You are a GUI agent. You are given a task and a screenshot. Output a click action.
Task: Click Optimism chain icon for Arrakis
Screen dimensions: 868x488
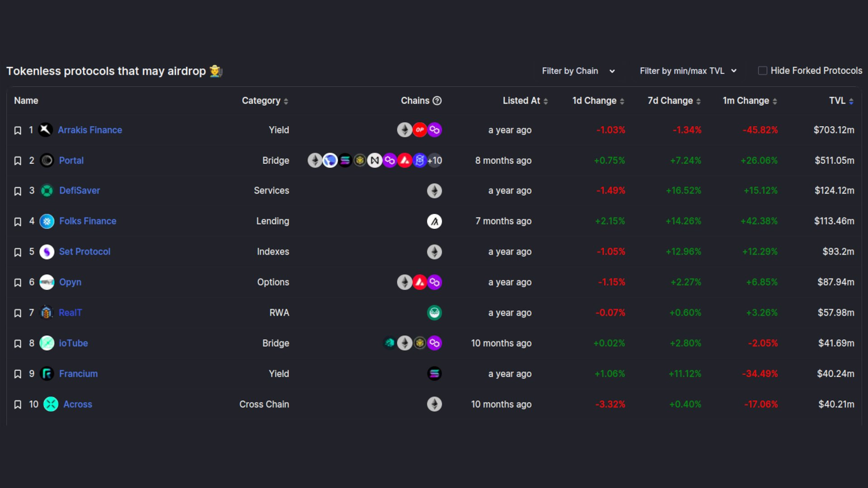tap(420, 130)
